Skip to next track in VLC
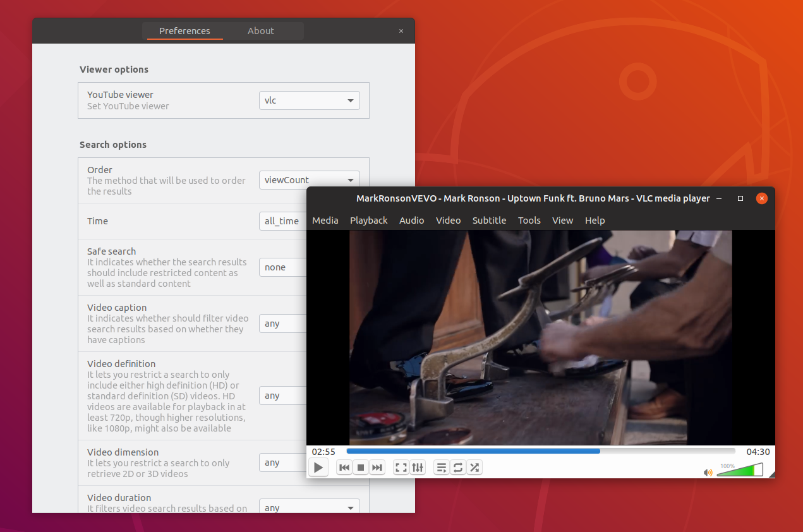 click(x=377, y=468)
